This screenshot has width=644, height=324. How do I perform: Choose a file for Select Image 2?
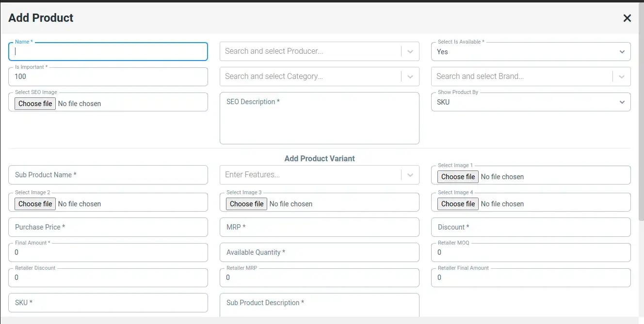click(x=35, y=204)
